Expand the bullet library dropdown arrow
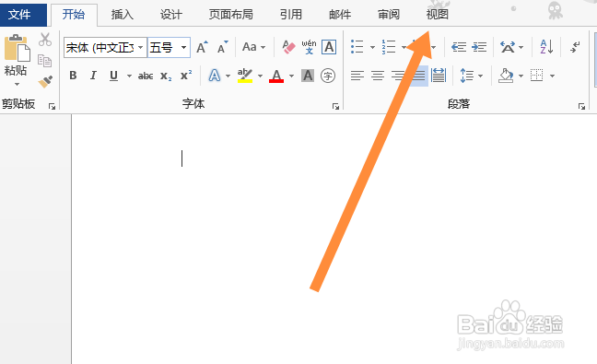 coord(372,48)
